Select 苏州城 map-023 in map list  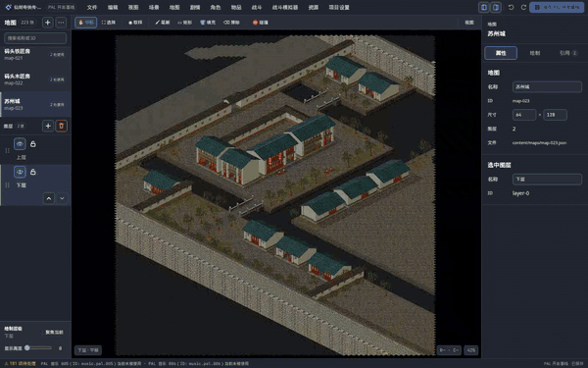35,104
